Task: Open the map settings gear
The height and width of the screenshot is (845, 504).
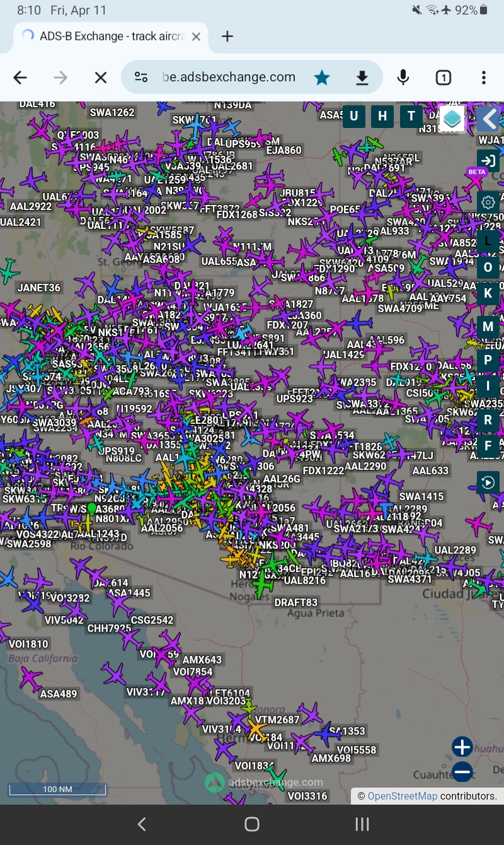Action: point(488,202)
